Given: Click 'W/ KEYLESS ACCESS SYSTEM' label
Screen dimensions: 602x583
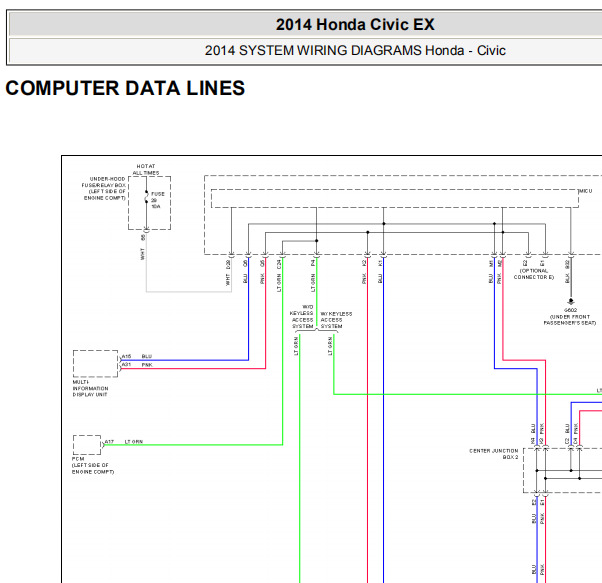Looking at the screenshot, I should [x=336, y=320].
